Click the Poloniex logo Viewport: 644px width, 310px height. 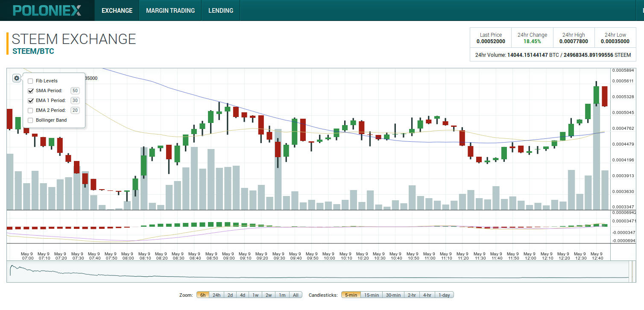47,10
